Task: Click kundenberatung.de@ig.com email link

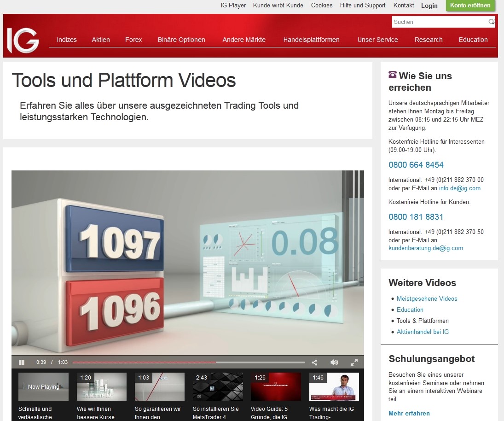Action: pos(426,248)
